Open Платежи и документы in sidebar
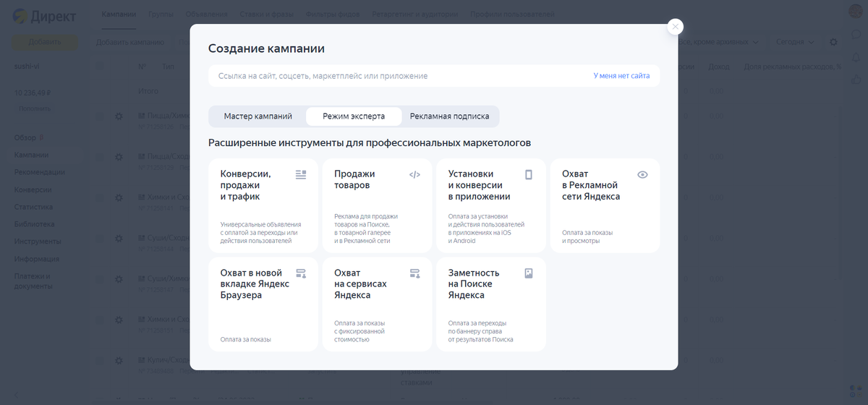The width and height of the screenshot is (868, 405). pyautogui.click(x=33, y=281)
